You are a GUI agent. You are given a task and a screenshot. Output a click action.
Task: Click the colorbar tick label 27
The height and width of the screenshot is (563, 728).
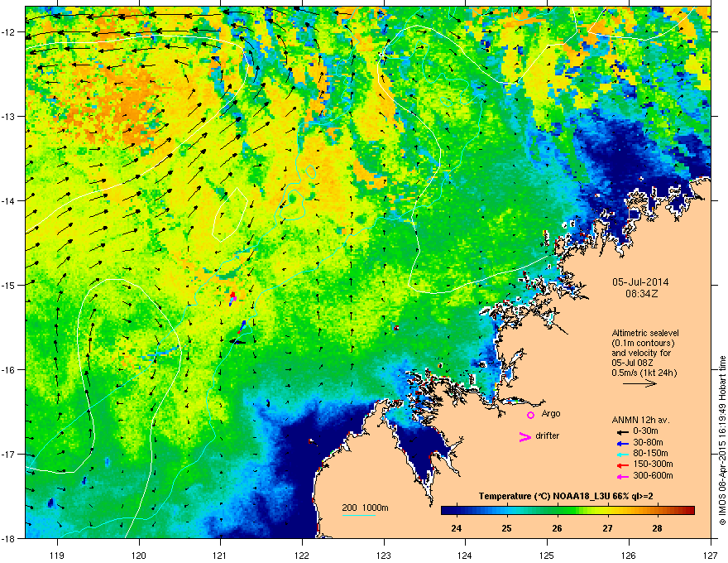[x=607, y=528]
